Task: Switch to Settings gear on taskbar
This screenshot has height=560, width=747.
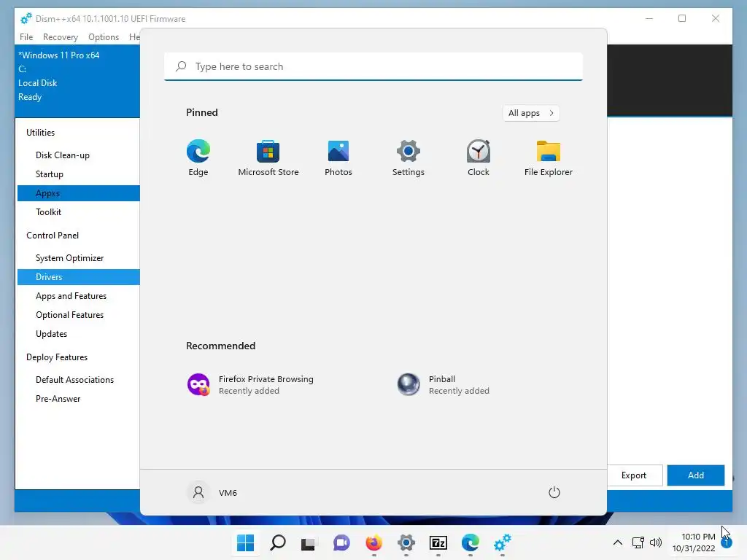Action: click(406, 542)
